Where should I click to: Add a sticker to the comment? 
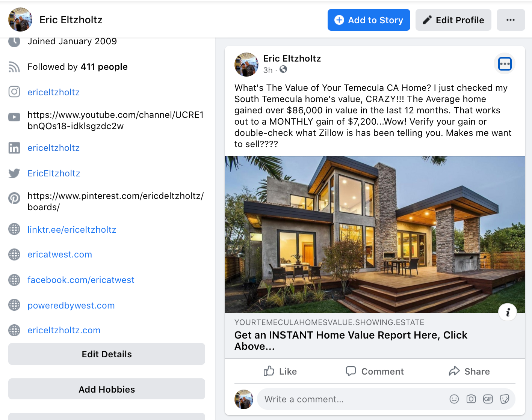pos(505,399)
